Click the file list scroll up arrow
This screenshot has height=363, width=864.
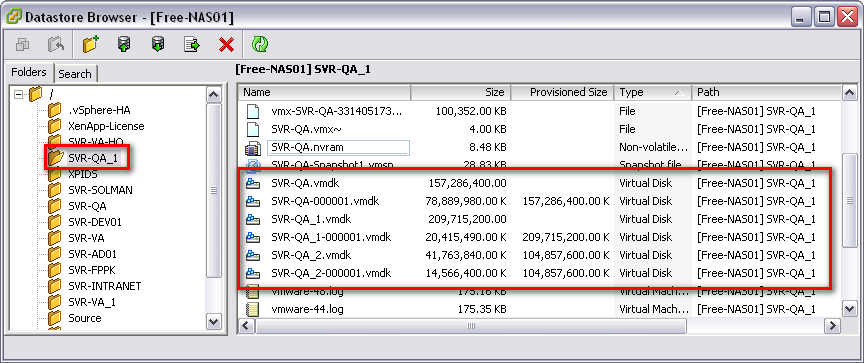tap(850, 93)
